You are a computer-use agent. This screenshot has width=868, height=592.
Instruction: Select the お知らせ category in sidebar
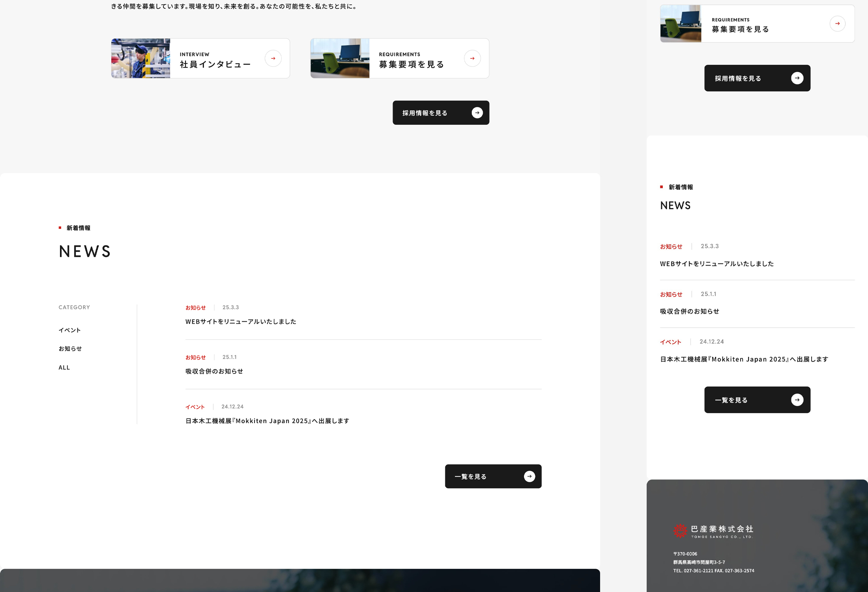pyautogui.click(x=70, y=349)
